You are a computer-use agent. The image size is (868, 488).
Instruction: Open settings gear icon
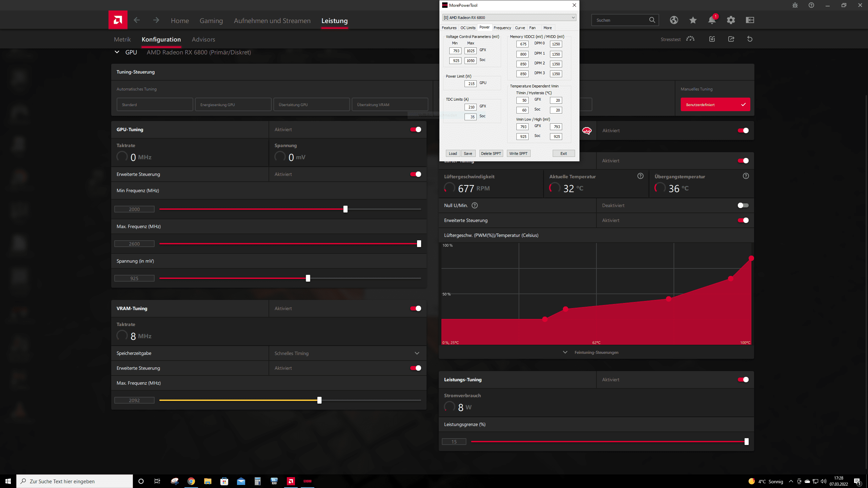click(731, 20)
